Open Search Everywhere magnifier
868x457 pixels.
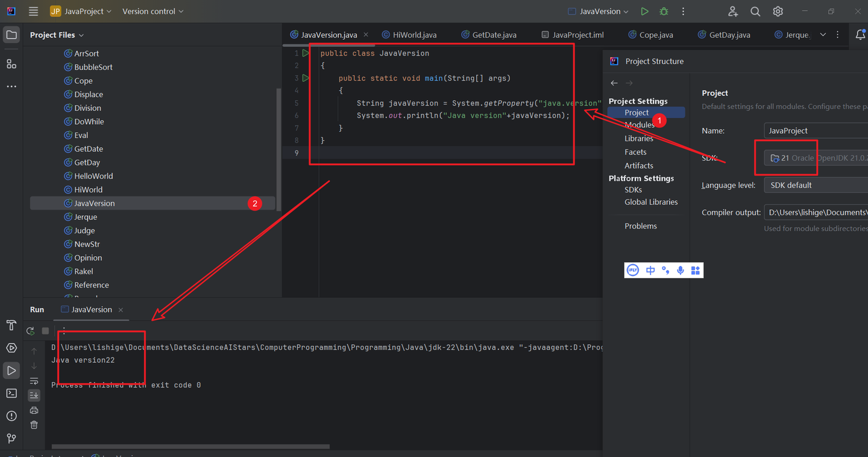click(x=755, y=11)
